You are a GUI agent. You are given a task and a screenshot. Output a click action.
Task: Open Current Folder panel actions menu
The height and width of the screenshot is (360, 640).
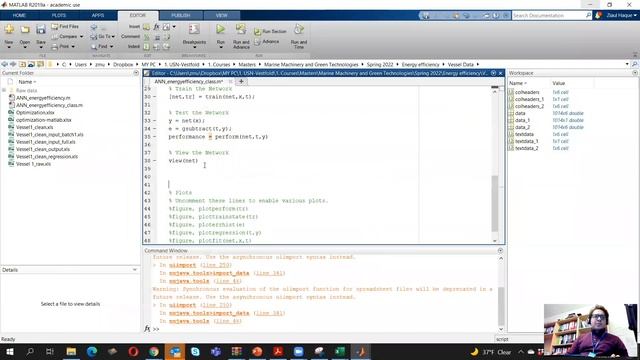[136, 73]
